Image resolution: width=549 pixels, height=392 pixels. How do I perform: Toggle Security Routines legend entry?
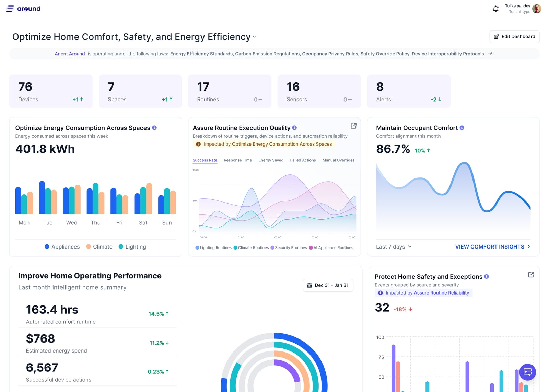(289, 248)
